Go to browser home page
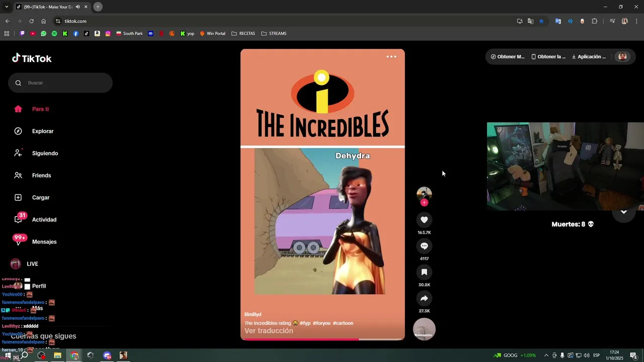This screenshot has height=362, width=644. [x=44, y=21]
